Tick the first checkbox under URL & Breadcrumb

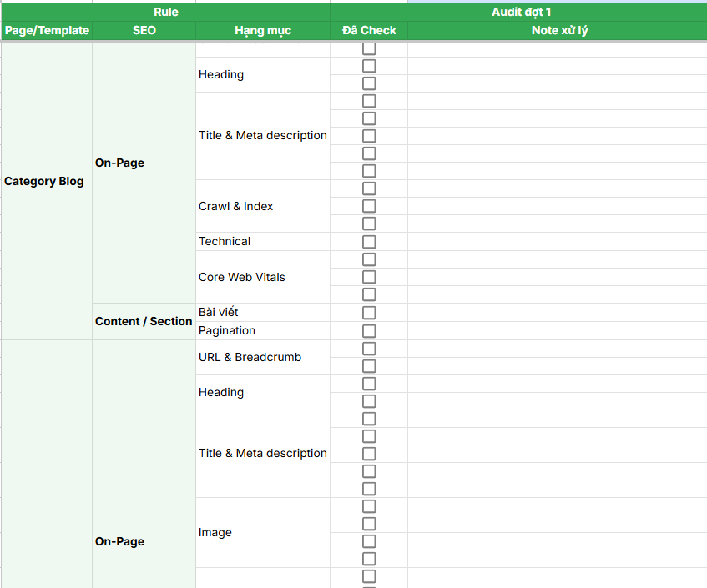pyautogui.click(x=368, y=348)
